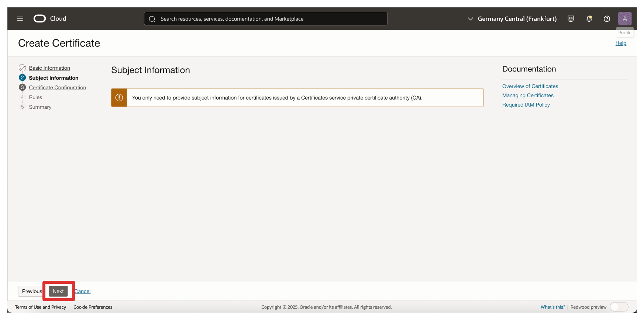Open the notifications bell
The height and width of the screenshot is (320, 644).
[589, 19]
